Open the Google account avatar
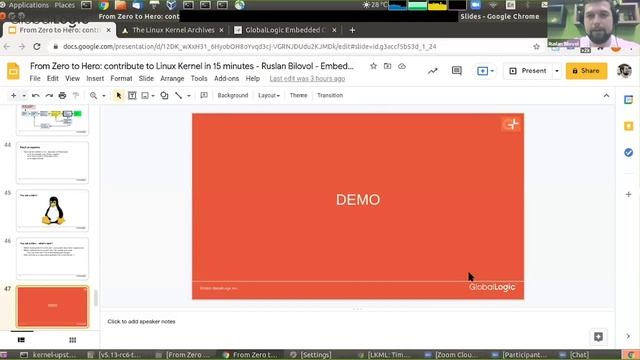This screenshot has width=640, height=360. (624, 71)
